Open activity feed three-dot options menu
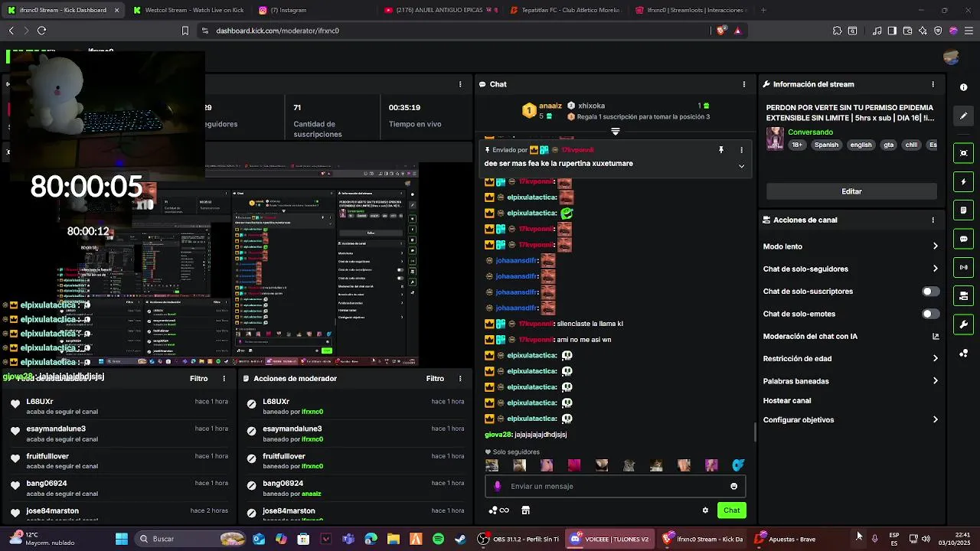 224,378
